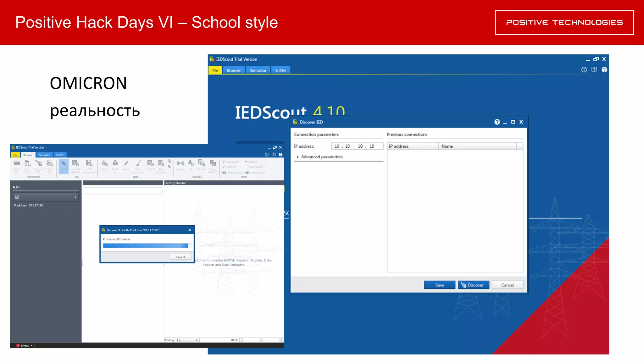Viewport: 644px width, 362px height.
Task: Click the help icon in the large IEDScout window
Action: pyautogui.click(x=604, y=70)
